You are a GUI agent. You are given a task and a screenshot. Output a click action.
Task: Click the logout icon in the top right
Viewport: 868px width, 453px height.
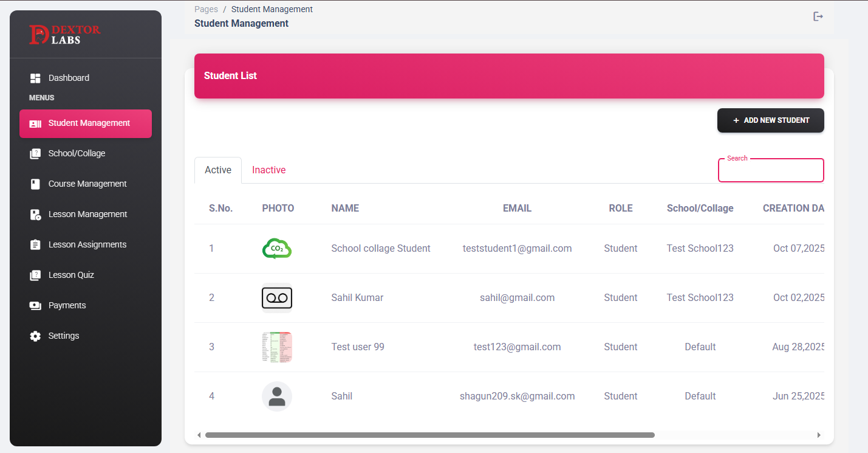(818, 16)
